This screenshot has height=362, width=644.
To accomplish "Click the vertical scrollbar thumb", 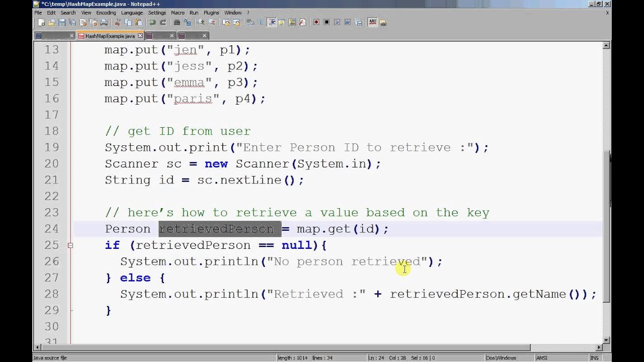I will pyautogui.click(x=606, y=226).
